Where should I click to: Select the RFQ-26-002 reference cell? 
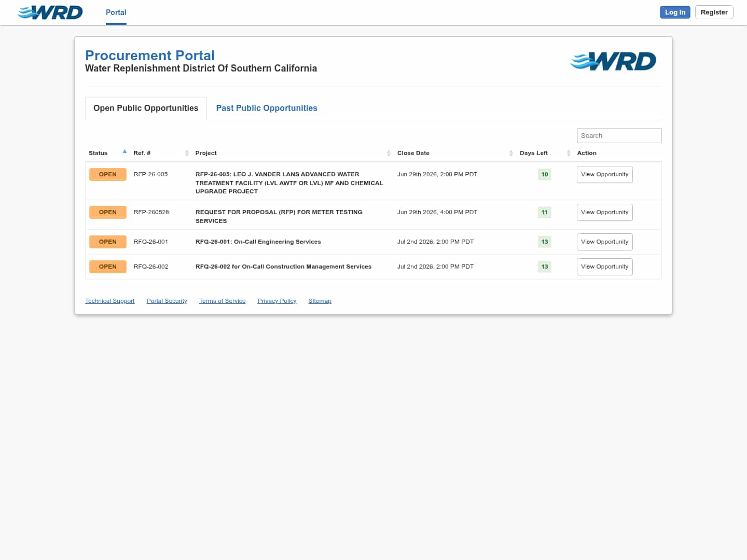pos(151,267)
